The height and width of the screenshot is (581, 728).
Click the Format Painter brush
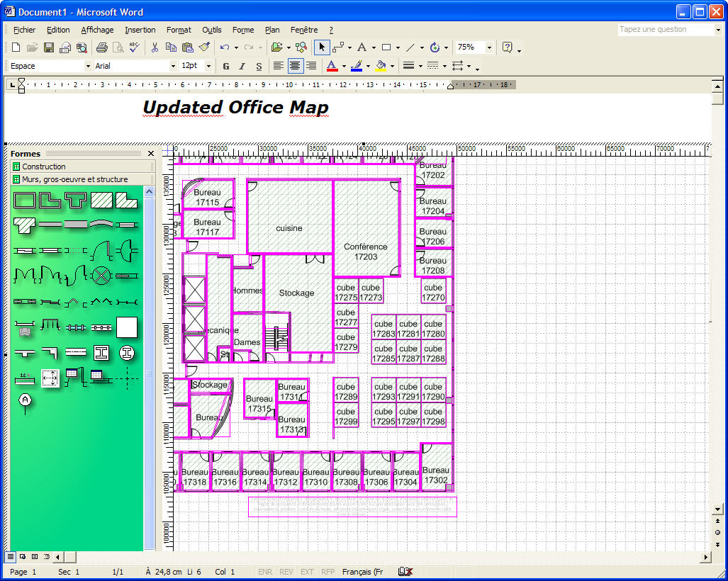[204, 47]
